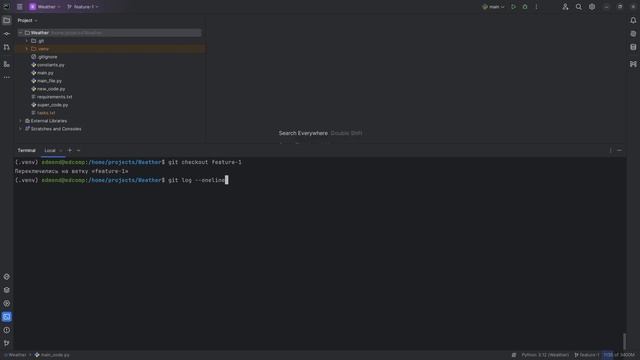Switch to the Local terminal tab
Screen dimensions: 640x360
(x=50, y=151)
